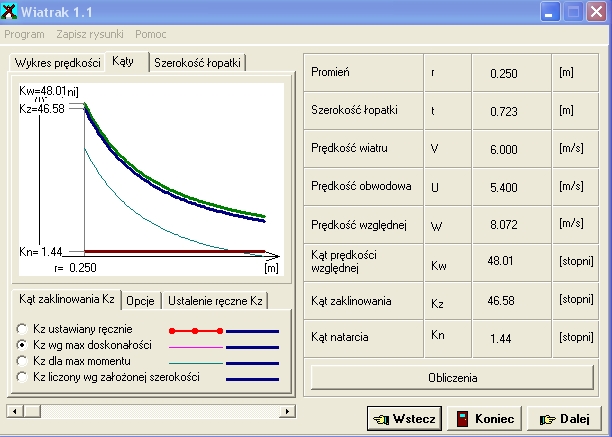This screenshot has width=612, height=437.
Task: Select 'Kz dla max momentu' radio button
Action: pyautogui.click(x=22, y=360)
